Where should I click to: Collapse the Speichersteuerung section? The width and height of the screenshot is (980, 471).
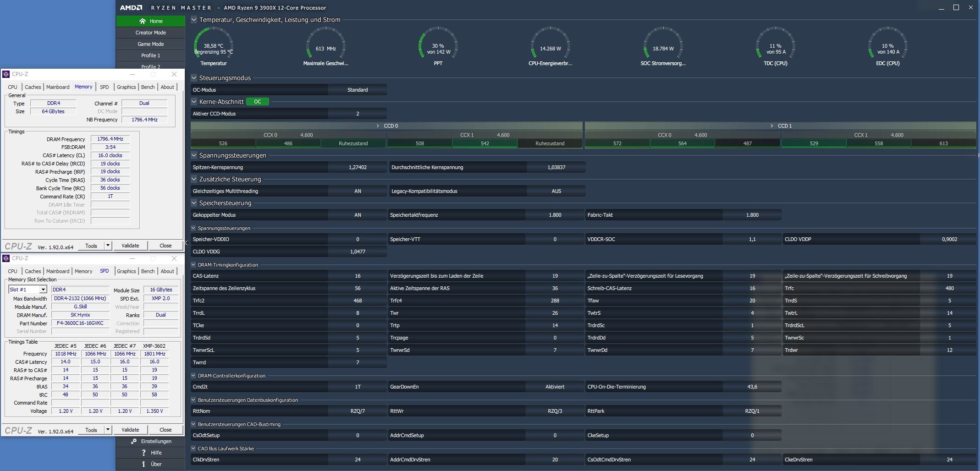[x=194, y=203]
